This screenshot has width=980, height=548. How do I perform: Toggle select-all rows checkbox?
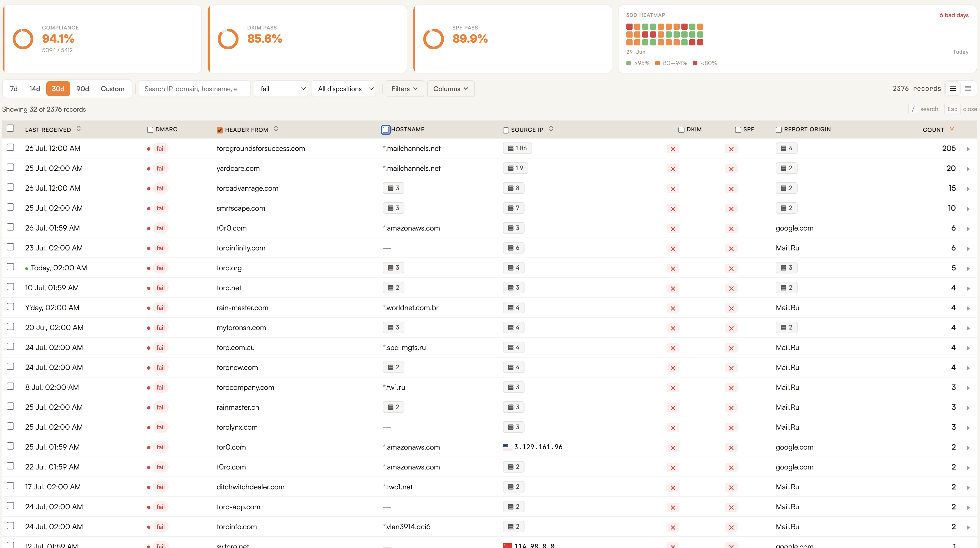pos(10,128)
